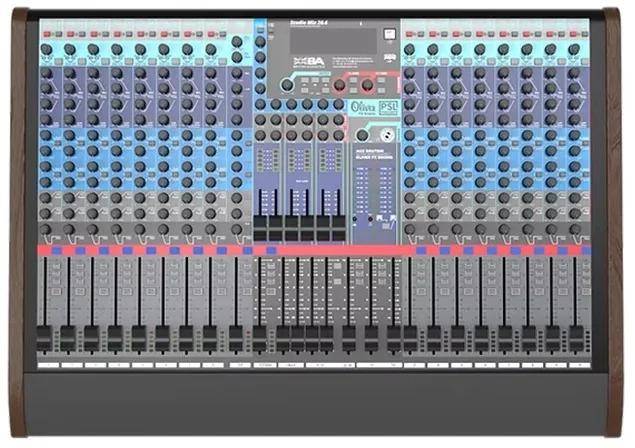The image size is (635, 448).
Task: Click the dark display screen in center section
Action: pyautogui.click(x=334, y=41)
